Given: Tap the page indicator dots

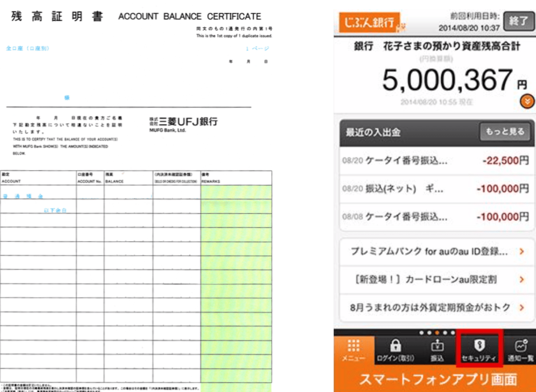Looking at the screenshot, I should (437, 333).
